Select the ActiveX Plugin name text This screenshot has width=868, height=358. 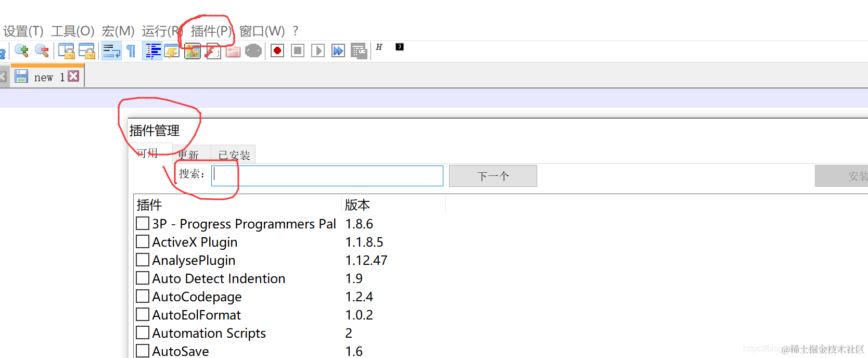[195, 242]
